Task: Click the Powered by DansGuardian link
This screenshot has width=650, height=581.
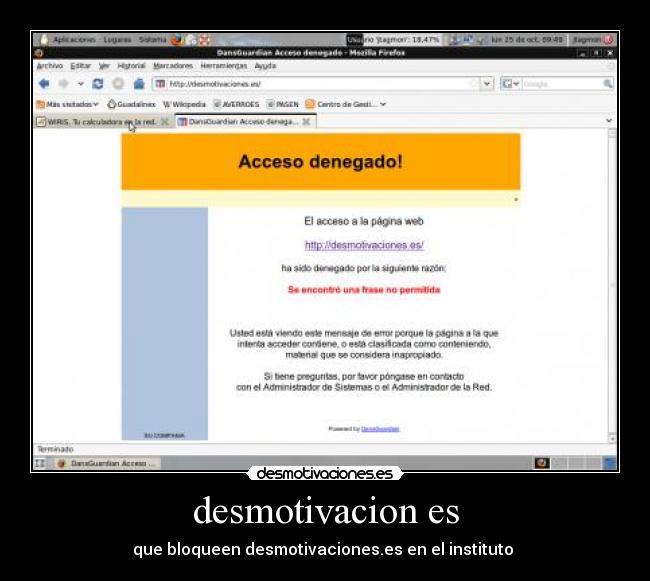Action: click(380, 429)
